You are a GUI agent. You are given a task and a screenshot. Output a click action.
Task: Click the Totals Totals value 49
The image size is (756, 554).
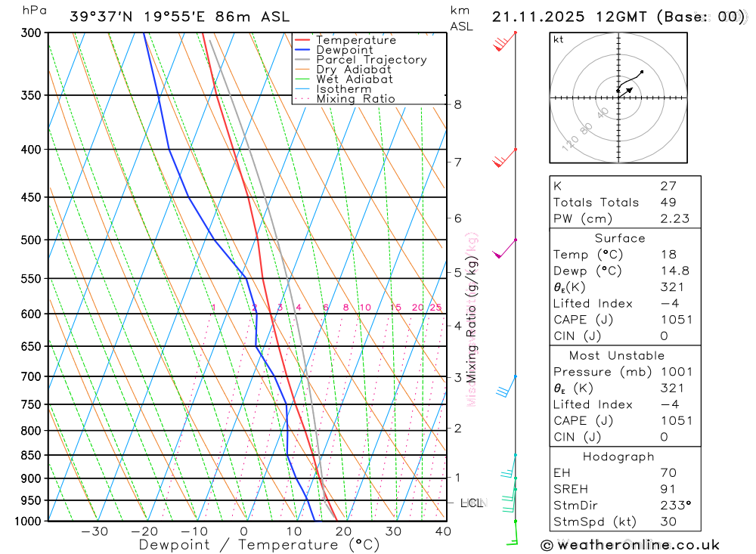[668, 203]
